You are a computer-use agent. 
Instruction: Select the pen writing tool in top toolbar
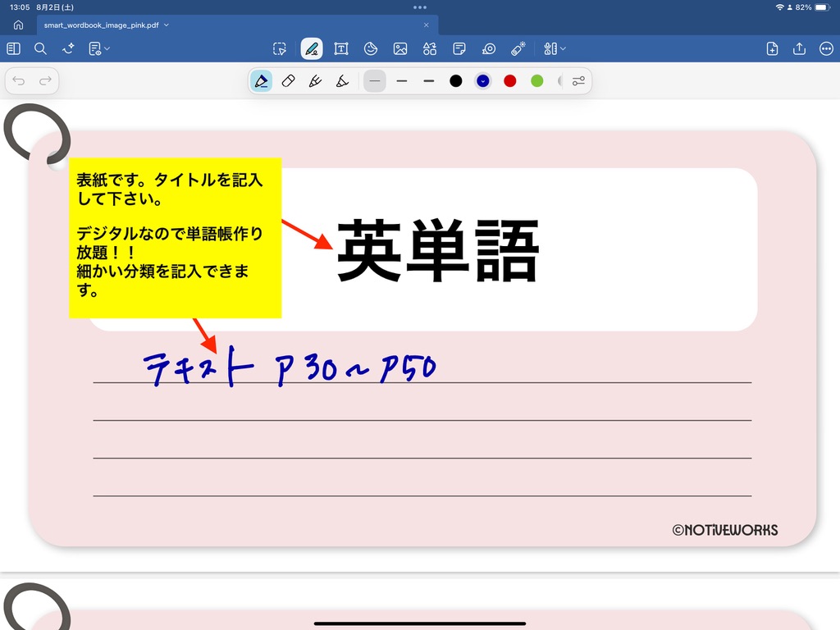[311, 48]
